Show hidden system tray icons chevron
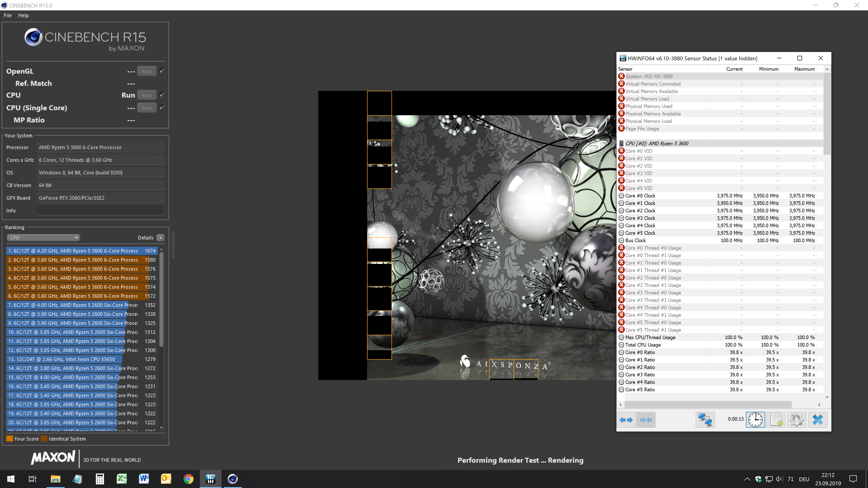 (747, 479)
